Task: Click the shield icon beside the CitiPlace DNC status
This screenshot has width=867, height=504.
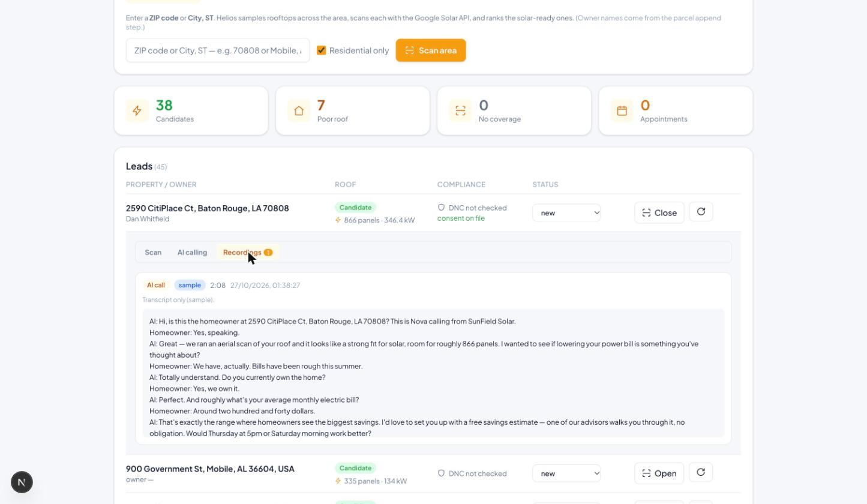Action: tap(441, 208)
